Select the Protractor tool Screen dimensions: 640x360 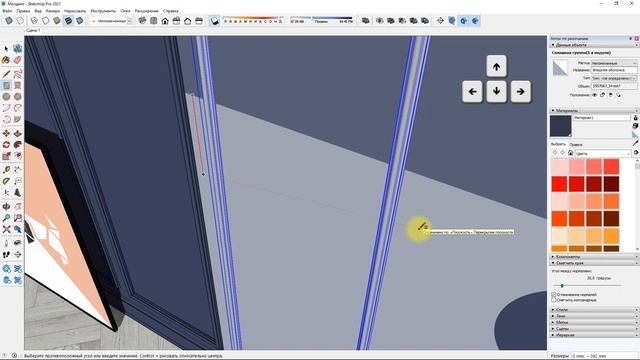click(6, 181)
